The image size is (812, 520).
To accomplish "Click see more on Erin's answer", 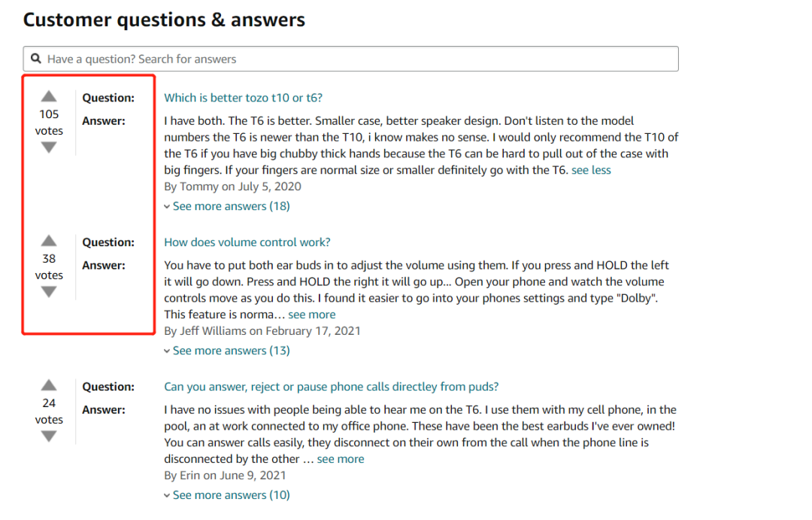I will coord(341,459).
